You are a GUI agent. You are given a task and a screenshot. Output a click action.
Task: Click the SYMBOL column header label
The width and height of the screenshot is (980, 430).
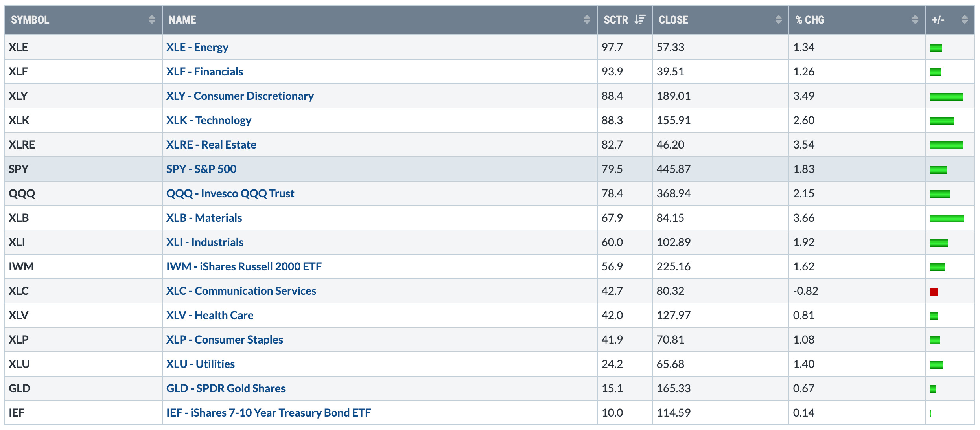(x=30, y=20)
